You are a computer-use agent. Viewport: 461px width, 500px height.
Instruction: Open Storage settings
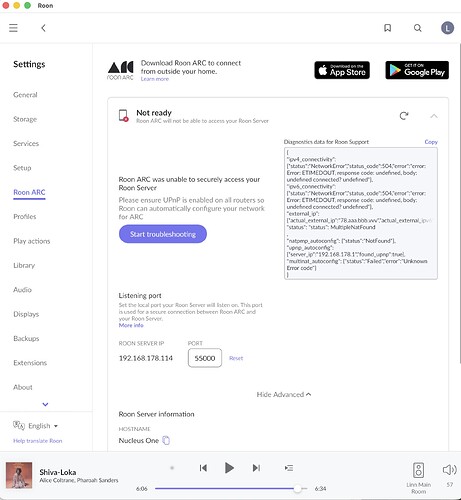pos(25,119)
